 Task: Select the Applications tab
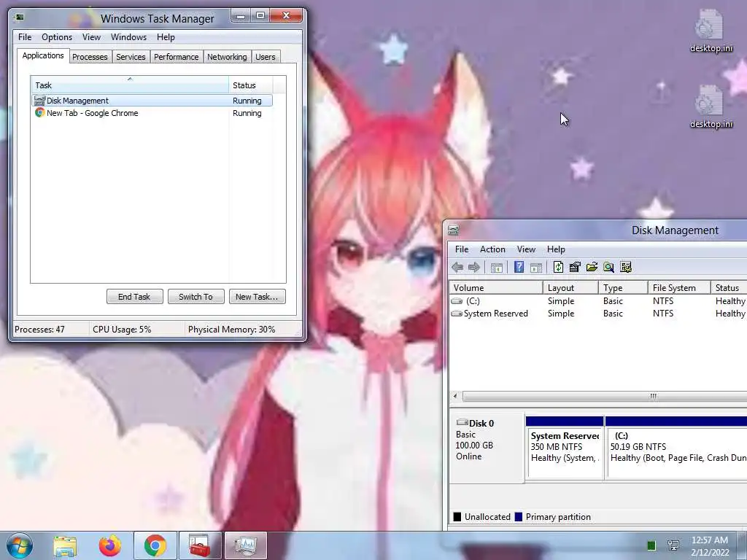43,55
